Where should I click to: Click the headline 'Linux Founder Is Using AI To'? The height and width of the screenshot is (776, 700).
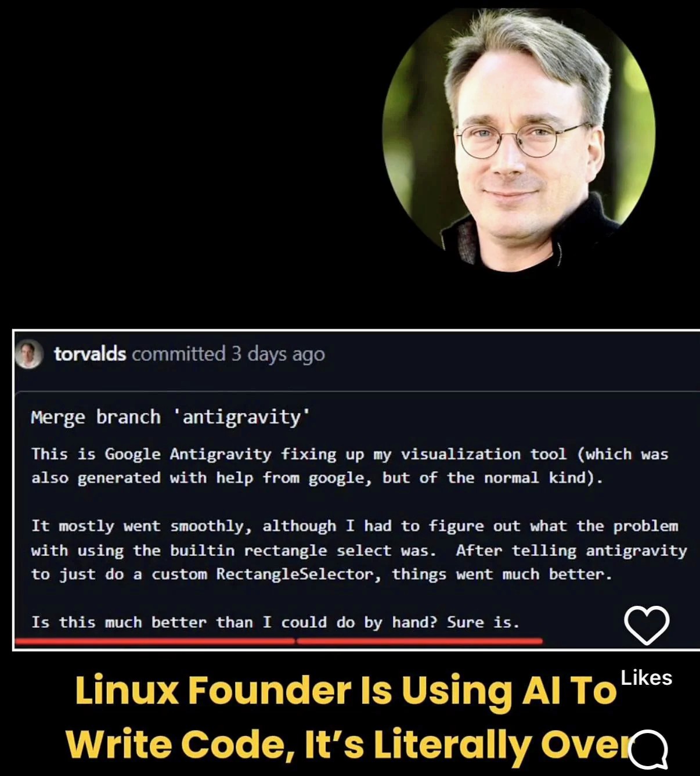(x=345, y=690)
